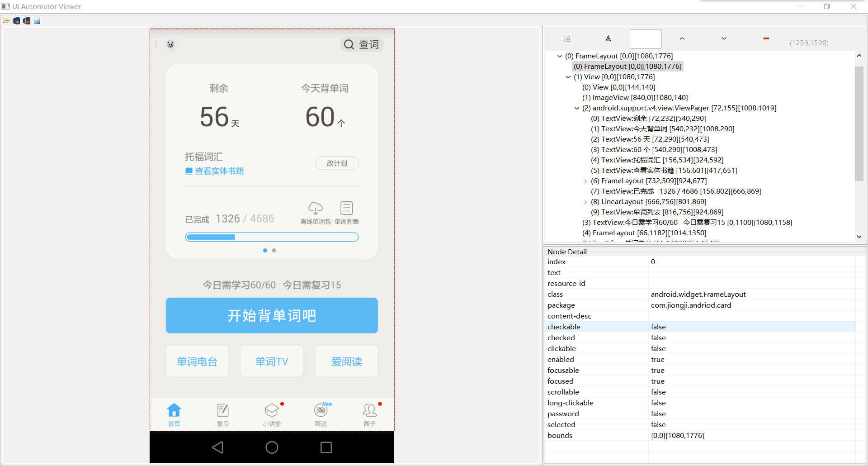Click the tree scrollbar down arrow
This screenshot has height=466, width=868.
coord(859,237)
